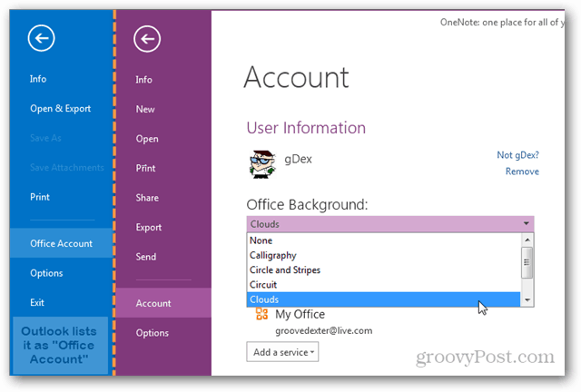
Task: Choose None background option
Action: pyautogui.click(x=384, y=240)
